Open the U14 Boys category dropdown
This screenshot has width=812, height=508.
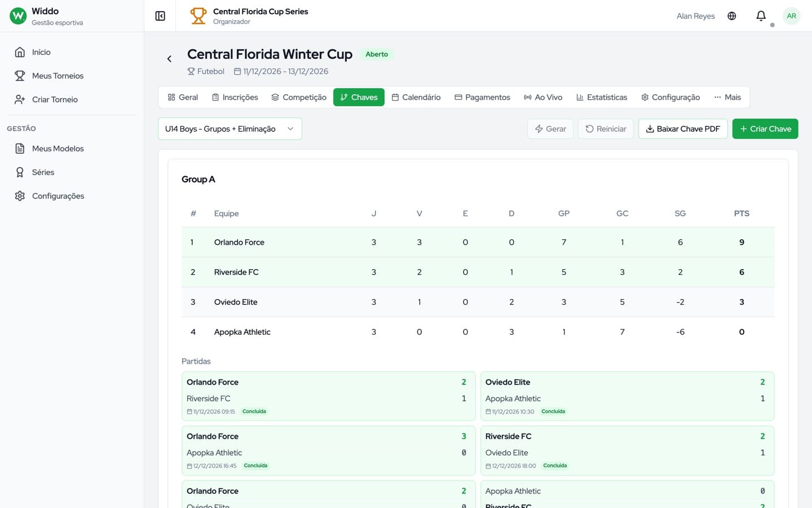coord(230,129)
